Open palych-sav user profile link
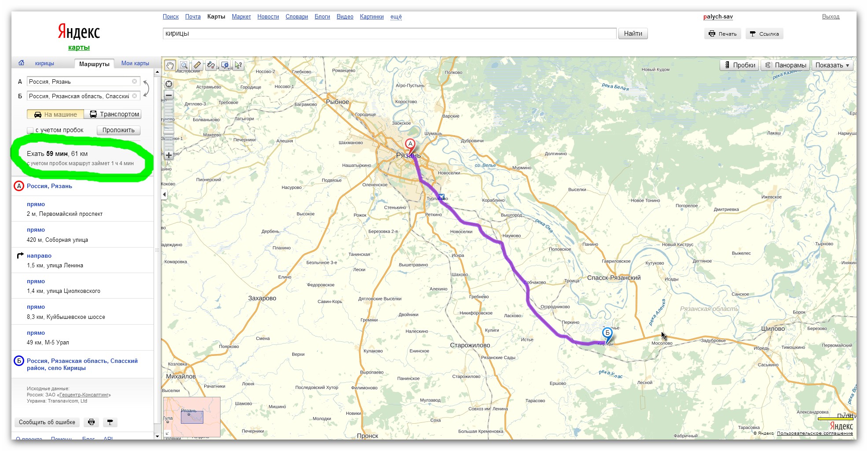The image size is (868, 451). [x=718, y=17]
